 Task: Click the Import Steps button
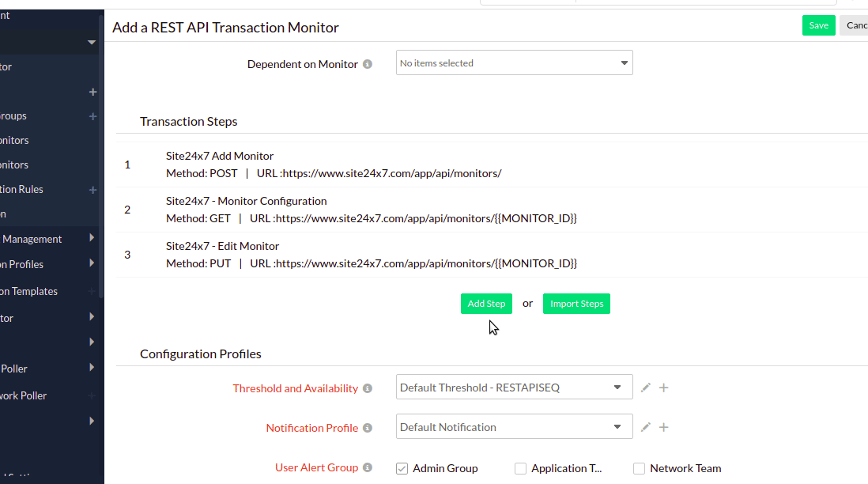576,304
